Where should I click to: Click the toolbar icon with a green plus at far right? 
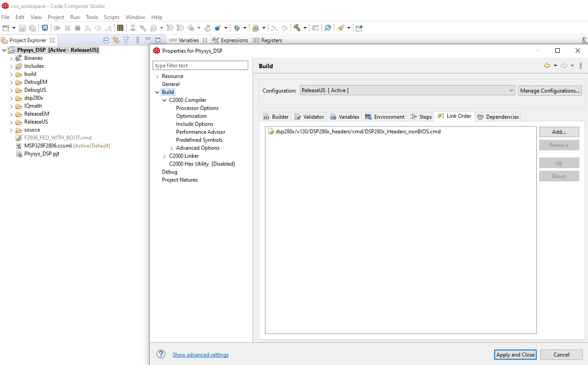point(359,28)
